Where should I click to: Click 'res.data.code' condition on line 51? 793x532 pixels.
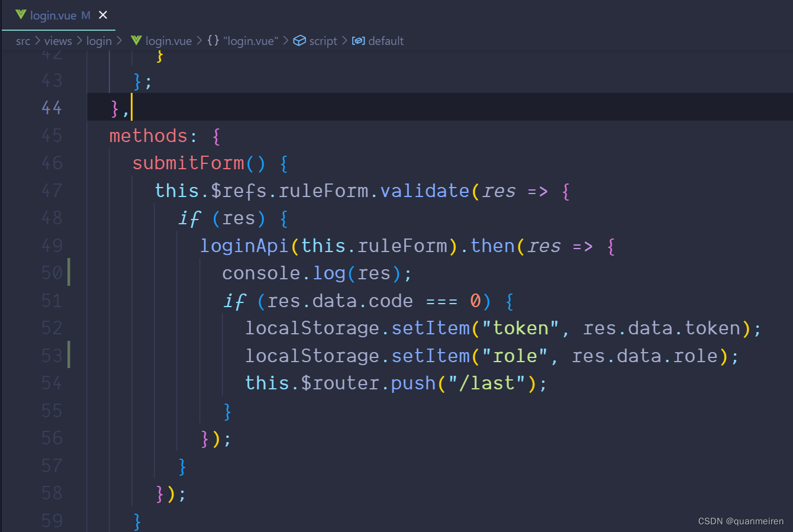coord(340,301)
